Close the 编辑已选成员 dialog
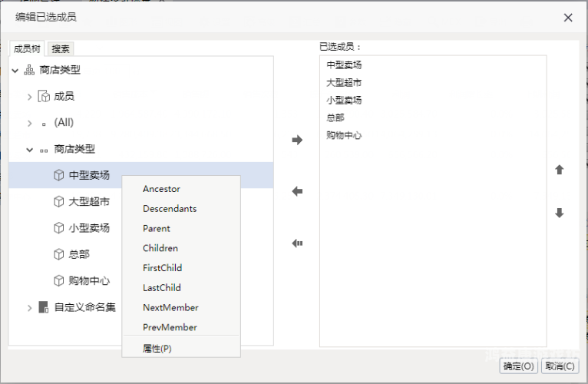 (568, 17)
